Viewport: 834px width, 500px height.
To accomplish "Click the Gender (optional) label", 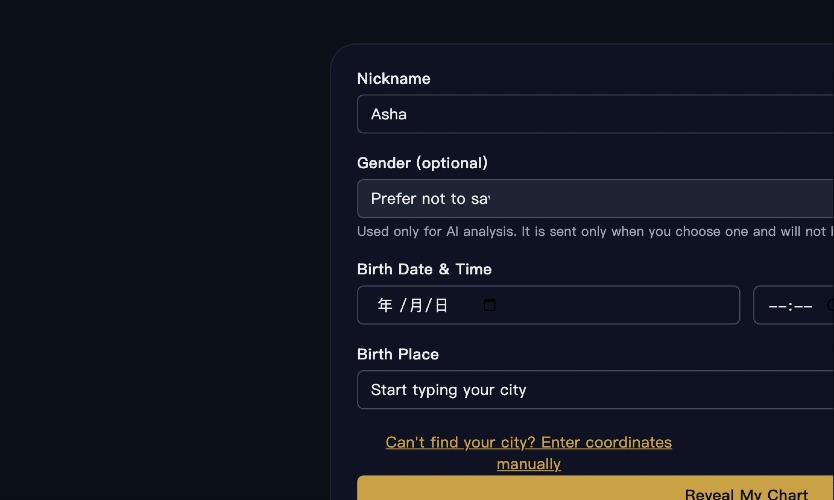I will point(422,162).
